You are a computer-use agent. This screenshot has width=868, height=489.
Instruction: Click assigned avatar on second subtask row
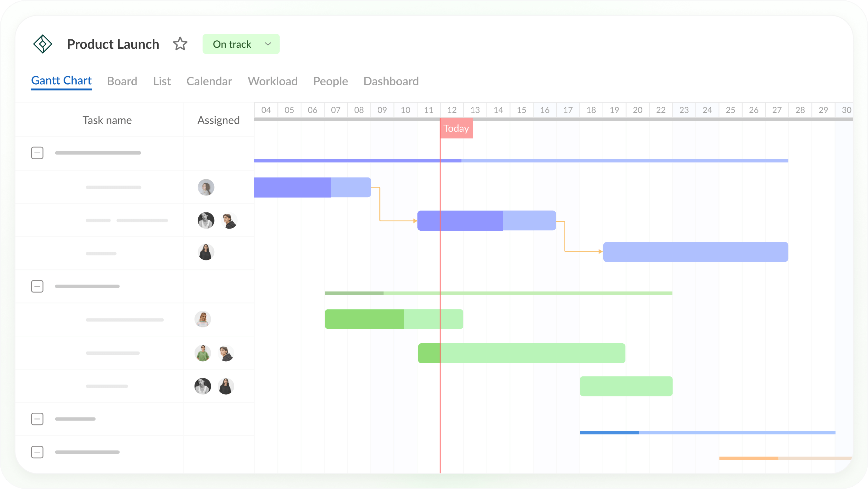pyautogui.click(x=206, y=221)
